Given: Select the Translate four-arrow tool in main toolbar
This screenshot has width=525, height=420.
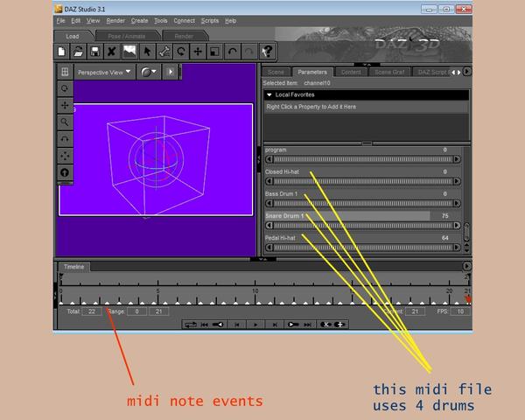Looking at the screenshot, I should coord(199,52).
